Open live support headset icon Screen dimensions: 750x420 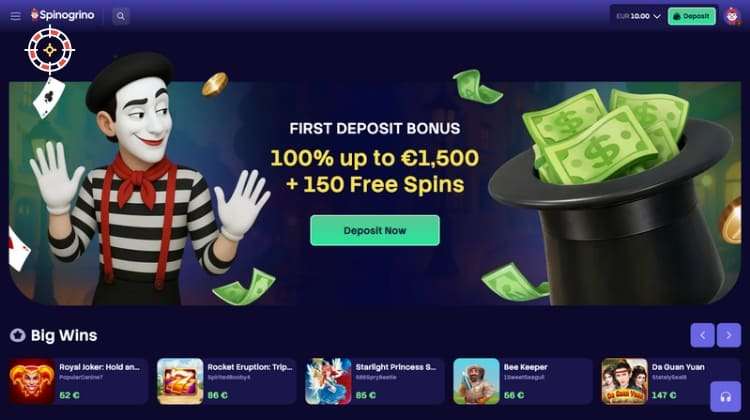725,397
